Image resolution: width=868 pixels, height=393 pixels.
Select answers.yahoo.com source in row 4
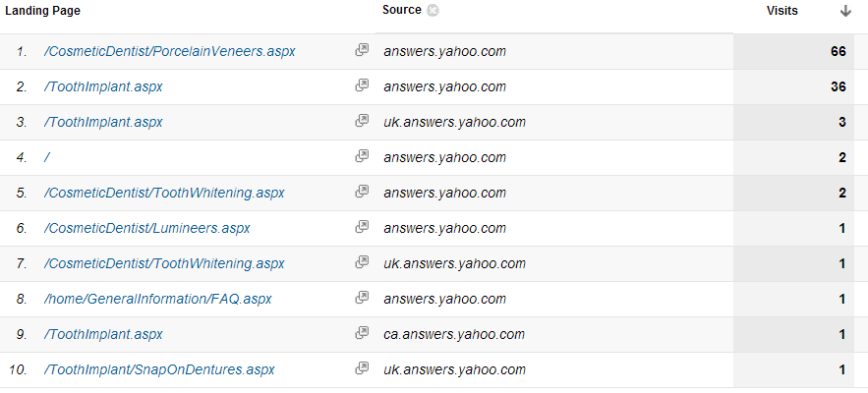tap(444, 158)
